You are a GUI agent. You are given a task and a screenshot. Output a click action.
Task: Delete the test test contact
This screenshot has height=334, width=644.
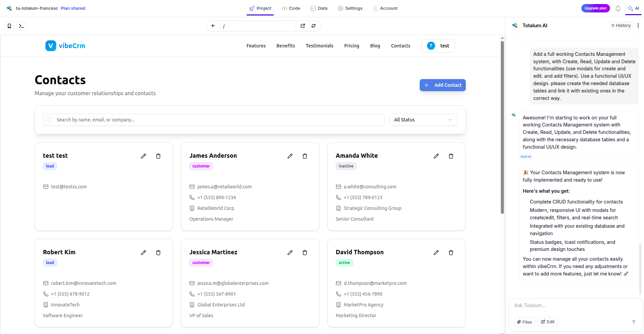pos(158,156)
